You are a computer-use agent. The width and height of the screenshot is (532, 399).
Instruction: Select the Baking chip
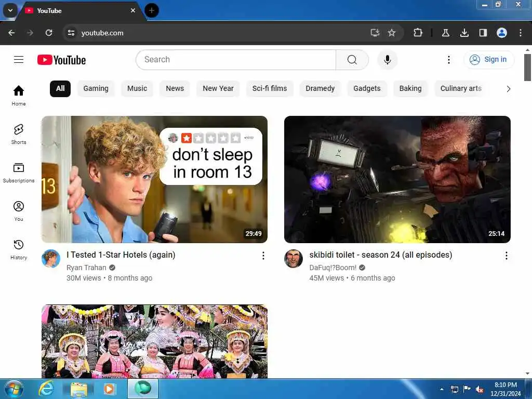coord(410,88)
